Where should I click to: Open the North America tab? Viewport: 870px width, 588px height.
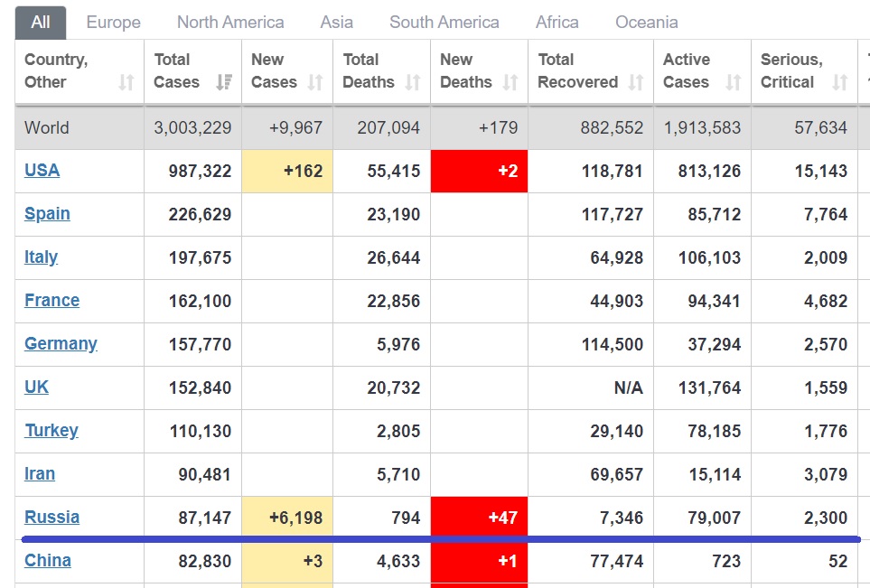[x=230, y=22]
